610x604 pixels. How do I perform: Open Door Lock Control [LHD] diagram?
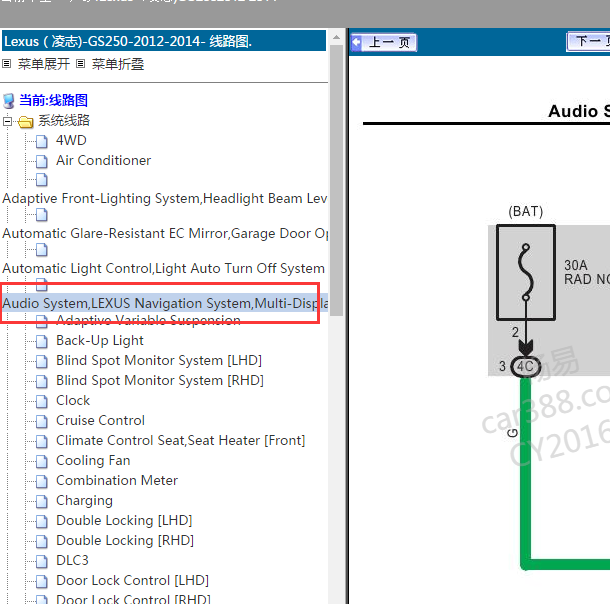click(132, 580)
